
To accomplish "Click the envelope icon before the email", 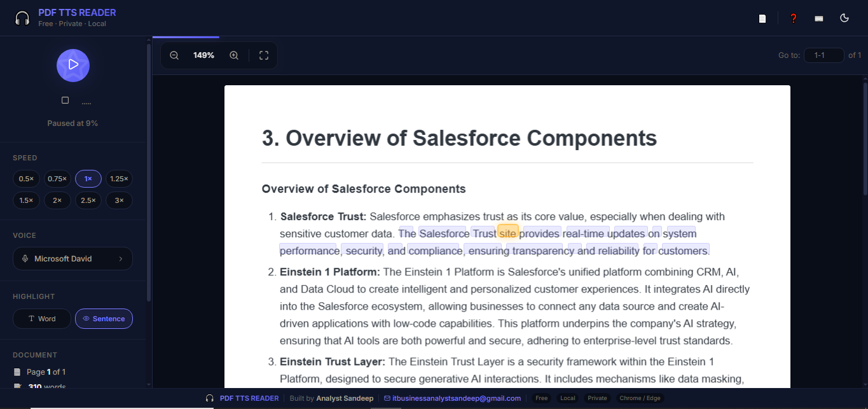I will click(387, 398).
